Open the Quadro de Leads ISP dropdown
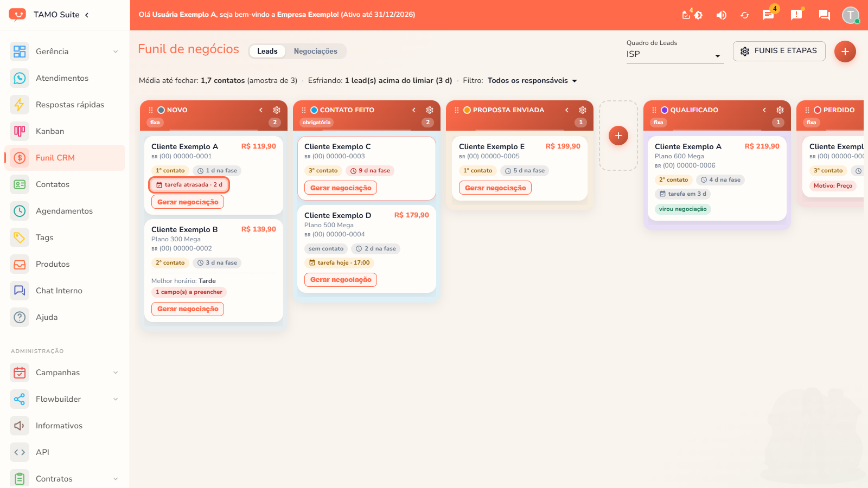Image resolution: width=868 pixels, height=488 pixels. (675, 54)
